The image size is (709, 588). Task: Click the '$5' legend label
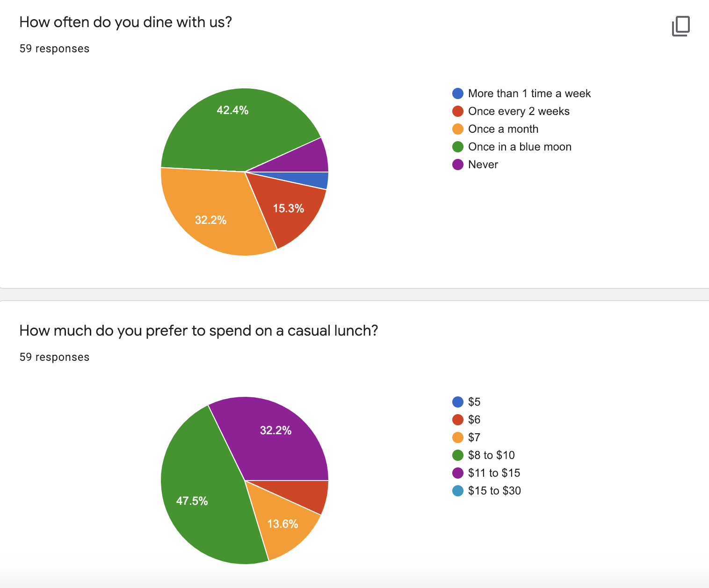(x=474, y=402)
